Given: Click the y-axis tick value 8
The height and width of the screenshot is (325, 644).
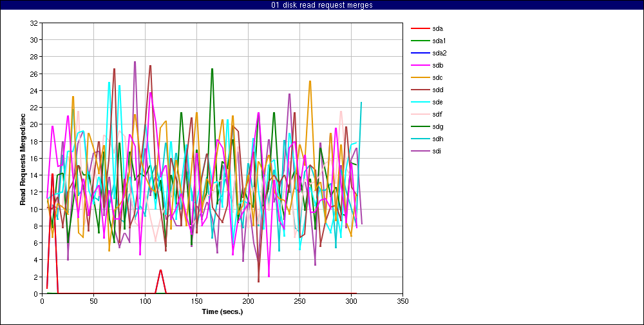Looking at the screenshot, I should coord(35,226).
